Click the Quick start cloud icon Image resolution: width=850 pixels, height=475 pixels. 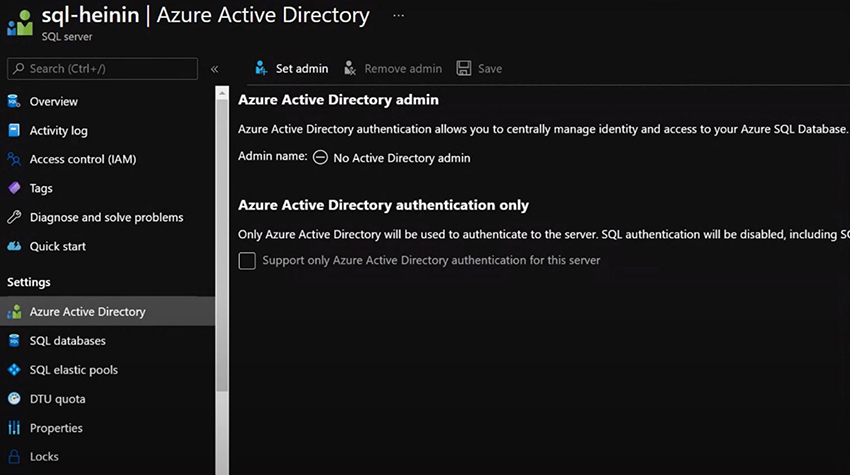point(14,246)
